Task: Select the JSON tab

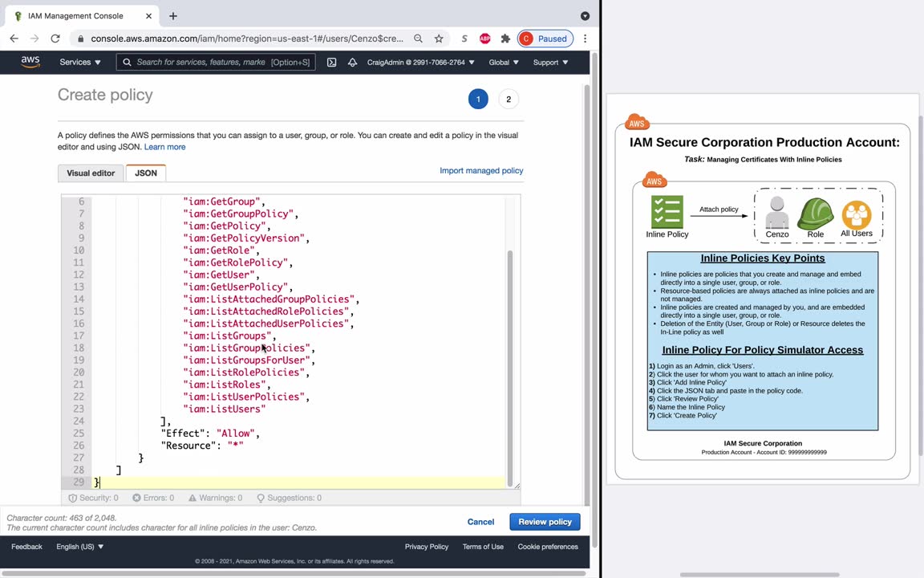Action: click(146, 173)
